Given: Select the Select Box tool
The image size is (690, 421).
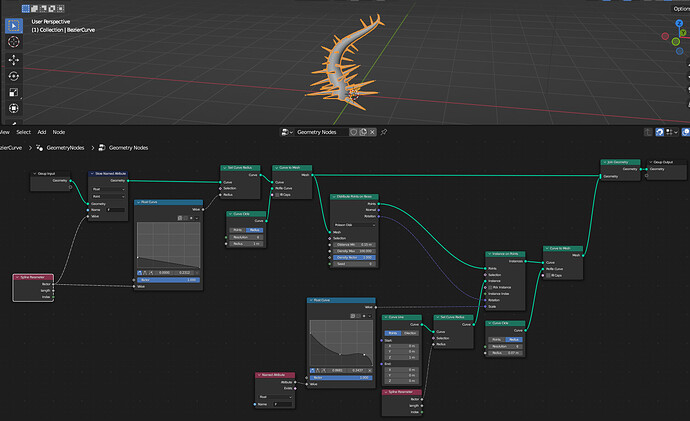Looking at the screenshot, I should coord(14,26).
